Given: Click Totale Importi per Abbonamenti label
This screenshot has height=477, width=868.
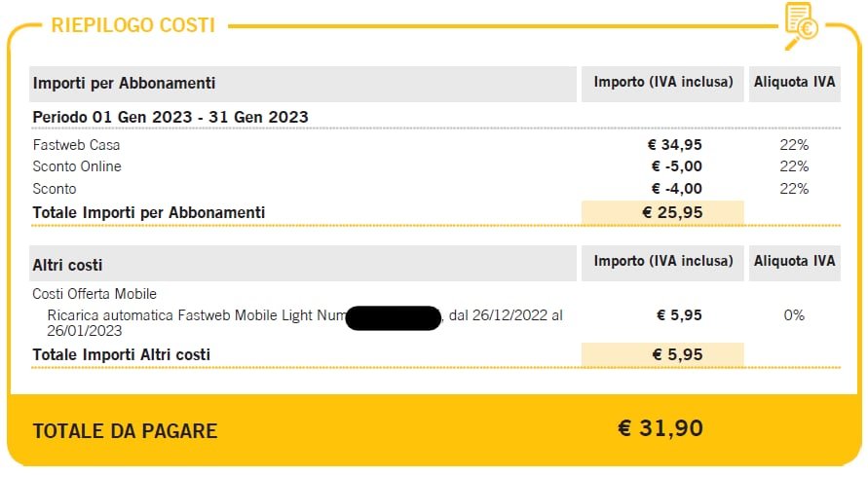Looking at the screenshot, I should (149, 213).
